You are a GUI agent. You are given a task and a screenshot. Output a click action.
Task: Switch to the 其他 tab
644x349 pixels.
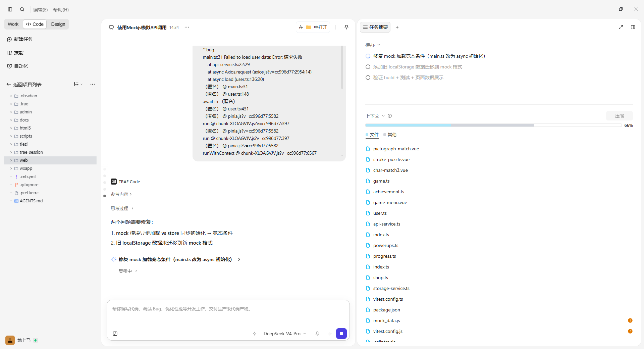[x=390, y=135]
